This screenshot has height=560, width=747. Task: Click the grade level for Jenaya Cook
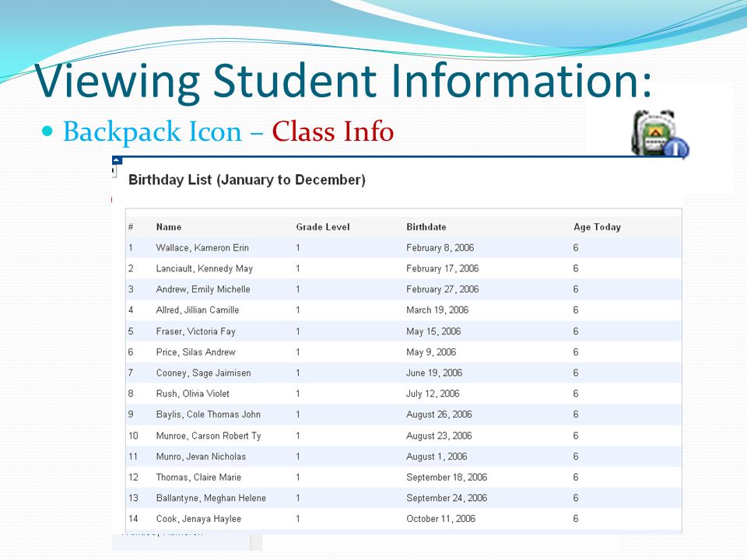(298, 519)
